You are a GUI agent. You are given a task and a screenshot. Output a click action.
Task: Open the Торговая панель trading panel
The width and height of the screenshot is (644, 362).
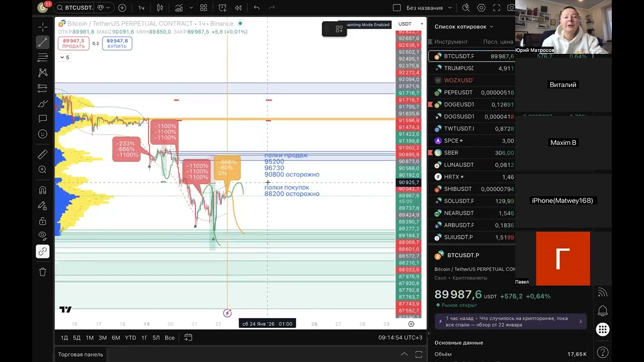pyautogui.click(x=80, y=354)
